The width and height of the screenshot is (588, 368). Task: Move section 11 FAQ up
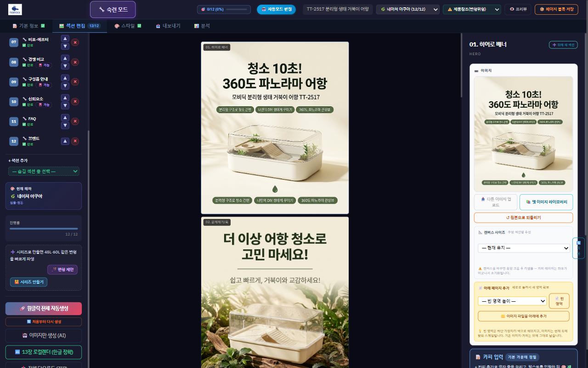point(65,118)
